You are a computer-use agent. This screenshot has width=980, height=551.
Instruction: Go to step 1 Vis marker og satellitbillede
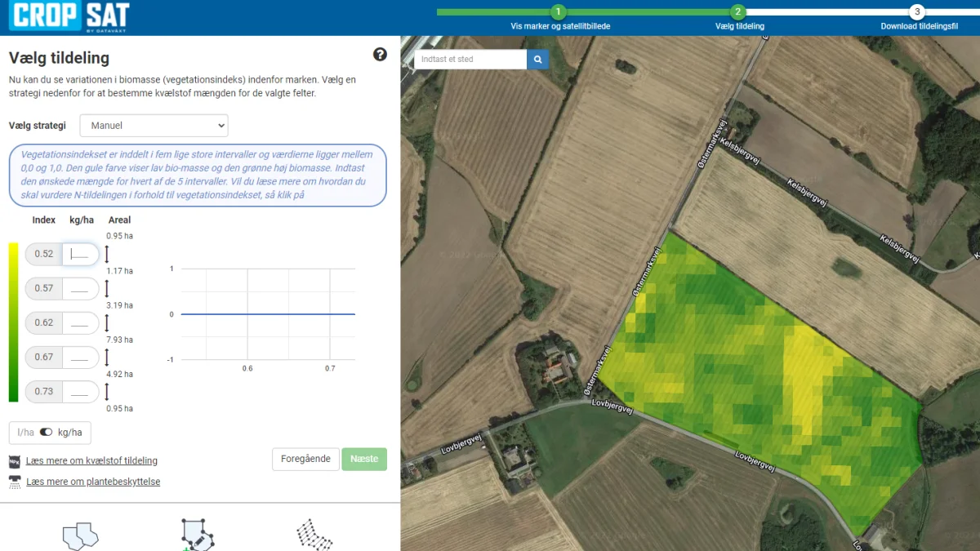pyautogui.click(x=559, y=12)
